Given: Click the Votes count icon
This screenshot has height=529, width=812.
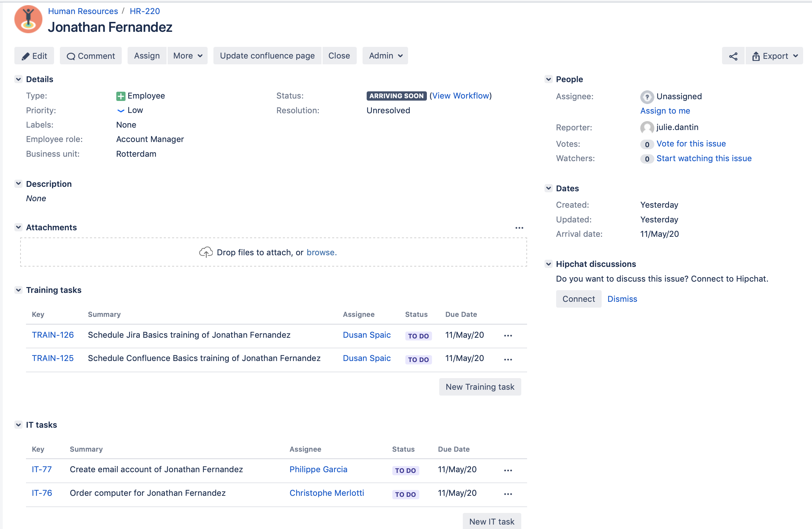Looking at the screenshot, I should pos(646,143).
